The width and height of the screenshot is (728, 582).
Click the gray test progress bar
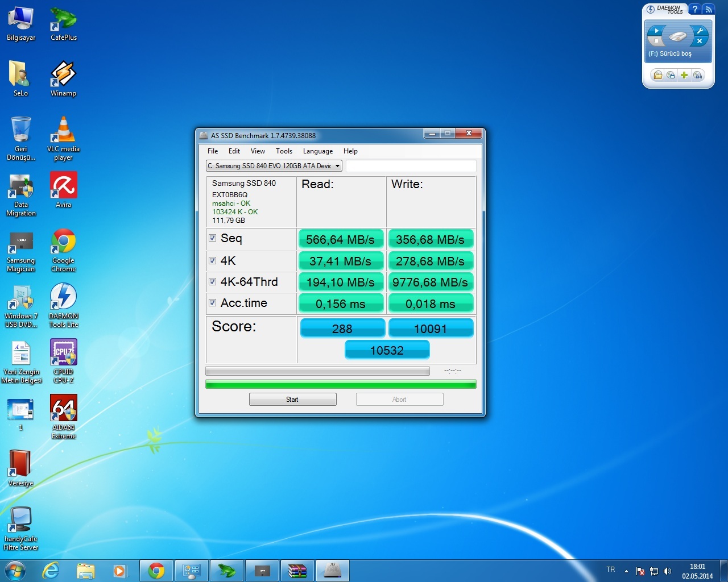point(317,371)
